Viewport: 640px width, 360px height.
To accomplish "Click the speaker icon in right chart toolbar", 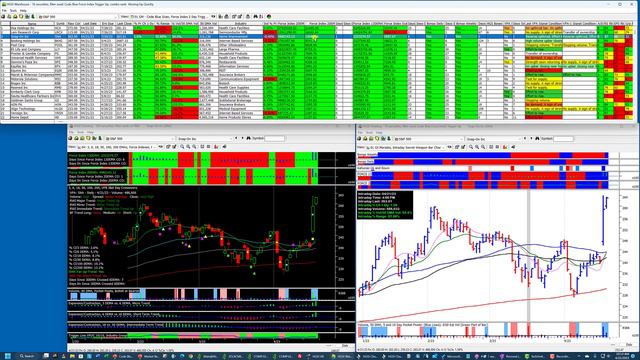I will [513, 147].
